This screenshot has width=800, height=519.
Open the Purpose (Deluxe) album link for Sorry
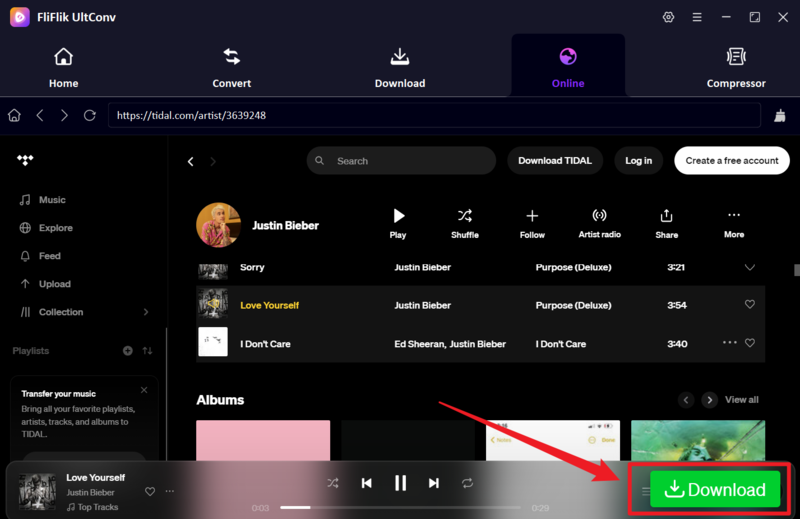pos(573,267)
